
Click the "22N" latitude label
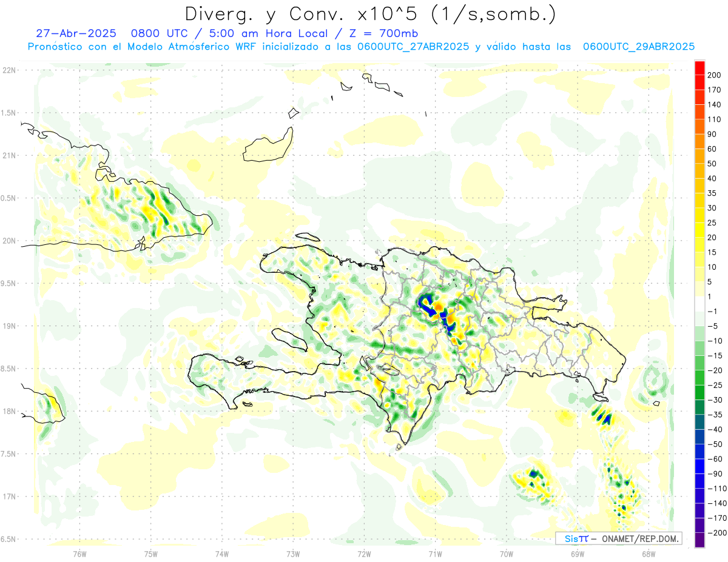(x=9, y=70)
